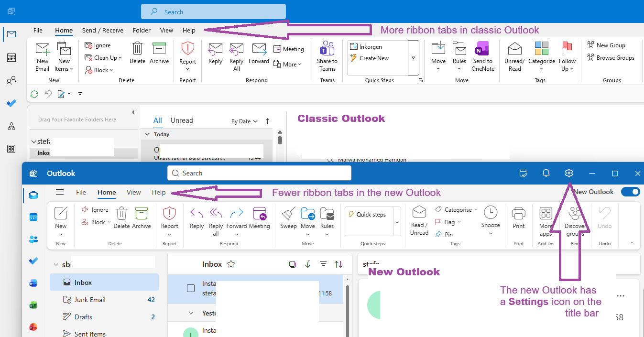Open Send / Receive tab in classic Outlook

pos(103,30)
